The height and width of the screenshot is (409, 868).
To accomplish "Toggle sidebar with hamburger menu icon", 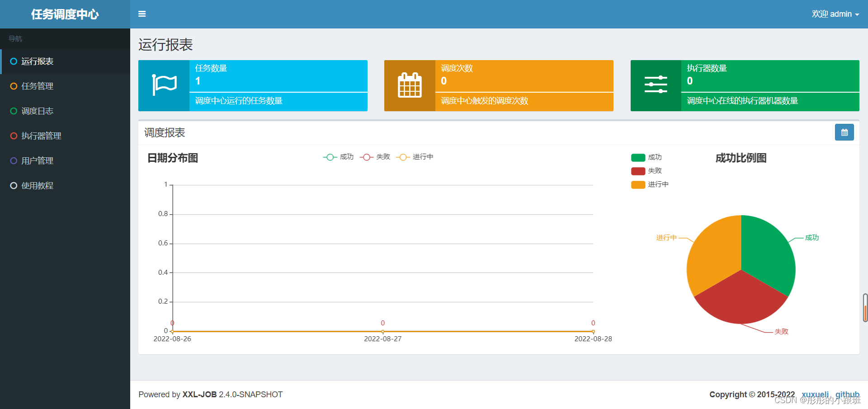I will (142, 14).
